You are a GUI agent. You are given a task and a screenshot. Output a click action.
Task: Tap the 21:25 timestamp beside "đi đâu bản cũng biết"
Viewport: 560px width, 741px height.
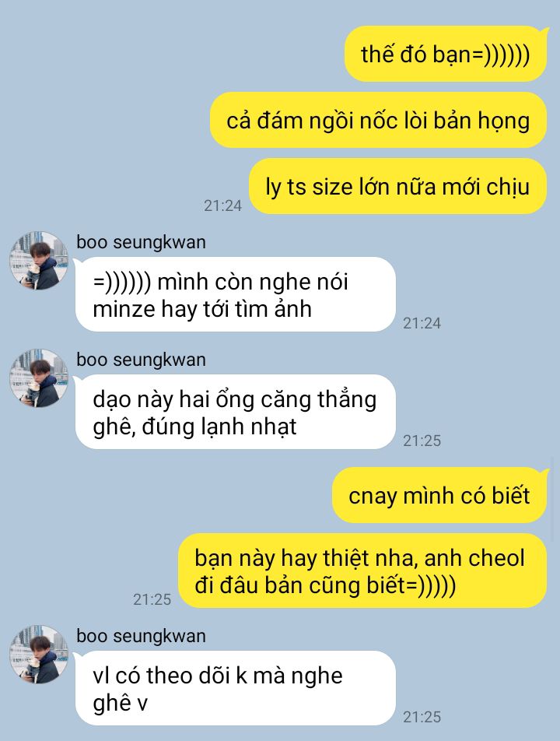pyautogui.click(x=152, y=599)
